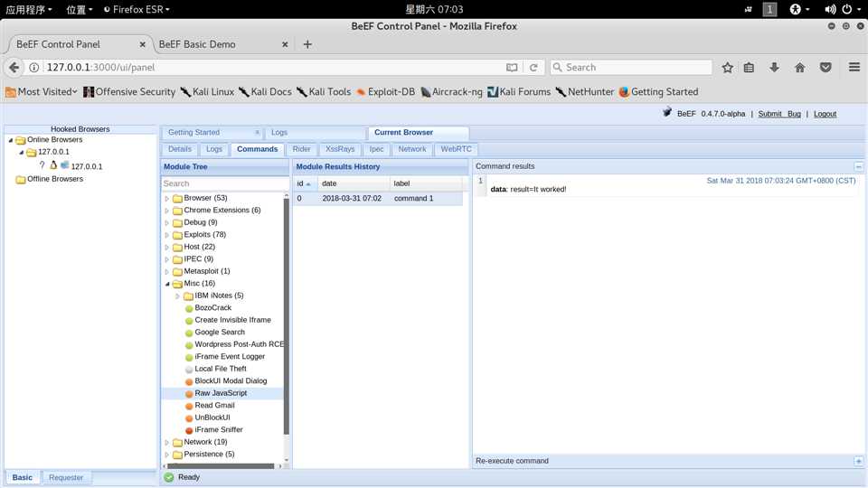Screen dimensions: 868x488
Task: Expand the Metasploit (1) folder
Action: pyautogui.click(x=166, y=271)
